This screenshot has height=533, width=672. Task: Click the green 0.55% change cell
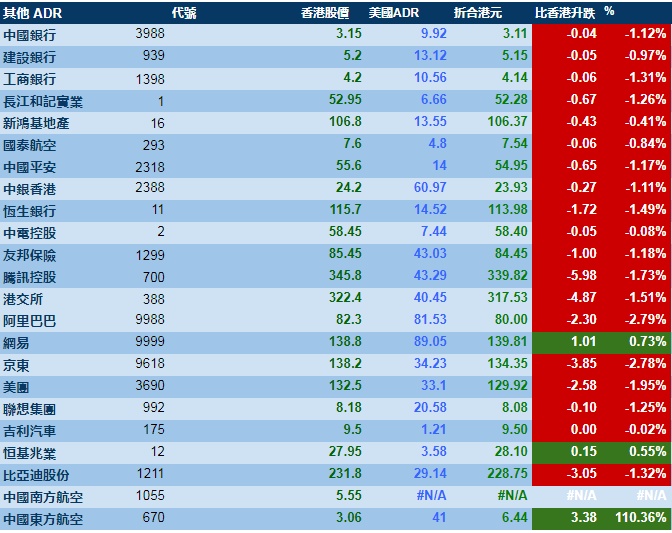pos(648,452)
